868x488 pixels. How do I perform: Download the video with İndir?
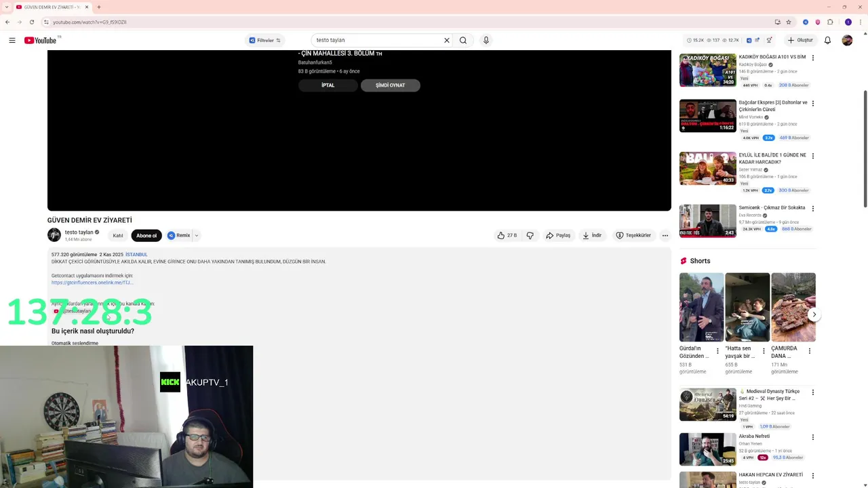pyautogui.click(x=593, y=235)
